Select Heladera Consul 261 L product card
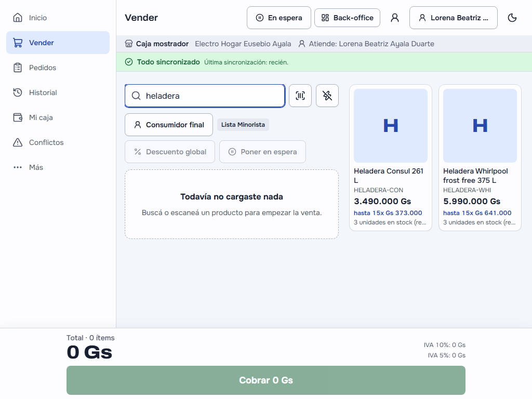Viewport: 532px width, 399px height. click(391, 158)
